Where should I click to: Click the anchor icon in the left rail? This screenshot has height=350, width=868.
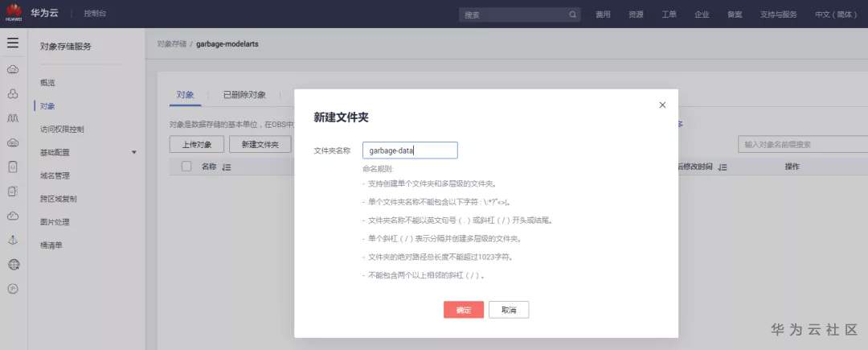[13, 240]
